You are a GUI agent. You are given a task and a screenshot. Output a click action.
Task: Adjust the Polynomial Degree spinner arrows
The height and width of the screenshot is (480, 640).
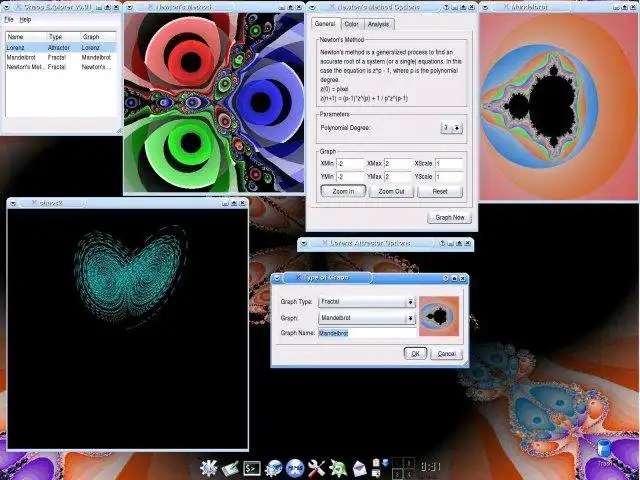457,128
